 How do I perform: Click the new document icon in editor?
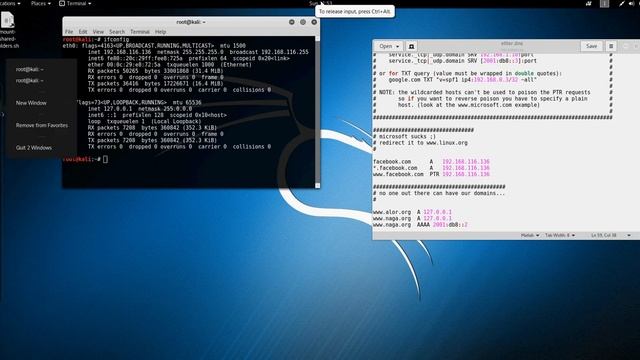point(411,46)
